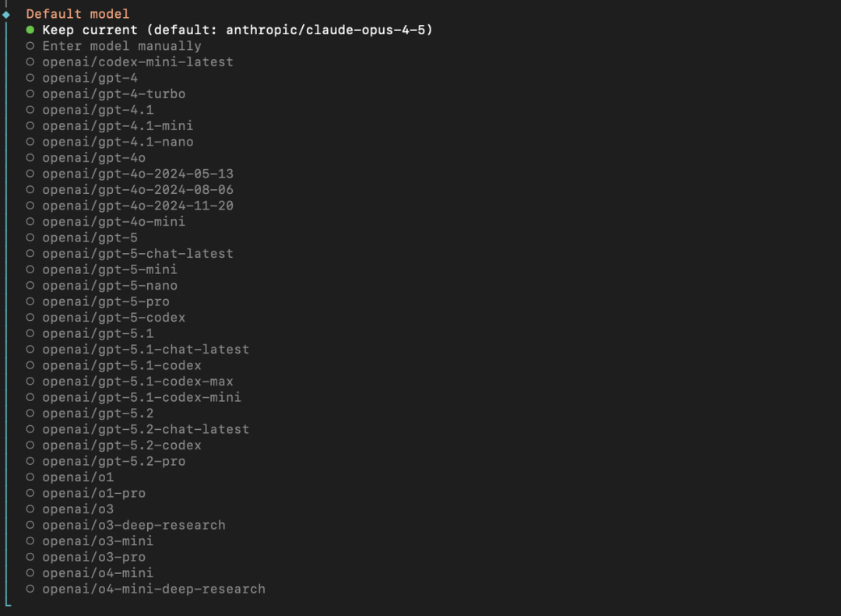
Task: Choose openai/gpt-5 as the model
Action: 90,238
